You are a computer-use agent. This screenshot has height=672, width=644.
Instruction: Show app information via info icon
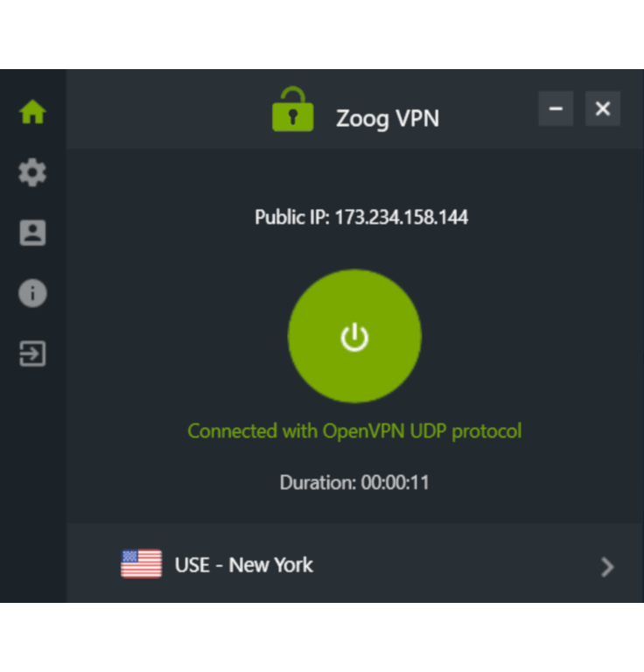pos(32,293)
